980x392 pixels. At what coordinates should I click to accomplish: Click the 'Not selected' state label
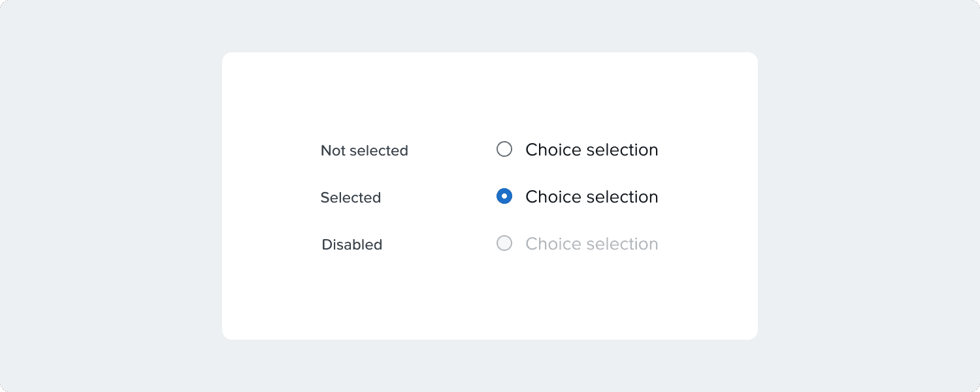click(364, 151)
